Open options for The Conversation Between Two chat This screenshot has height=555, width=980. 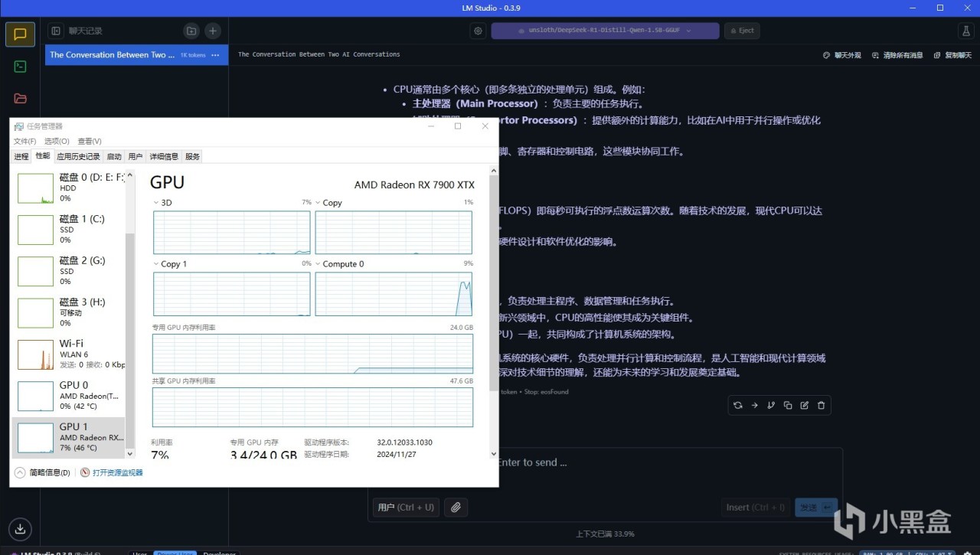215,55
